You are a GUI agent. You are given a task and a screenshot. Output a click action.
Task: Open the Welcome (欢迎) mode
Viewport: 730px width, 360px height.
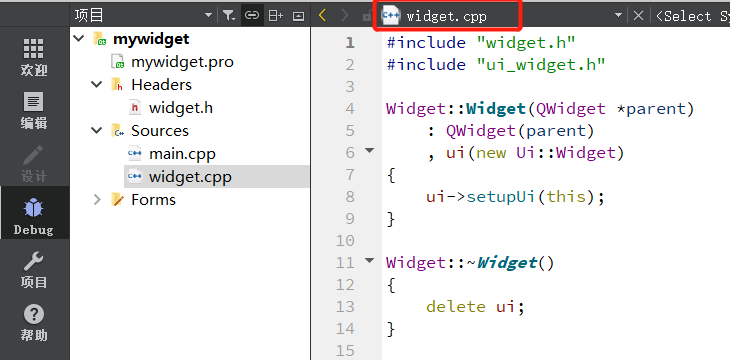point(34,56)
